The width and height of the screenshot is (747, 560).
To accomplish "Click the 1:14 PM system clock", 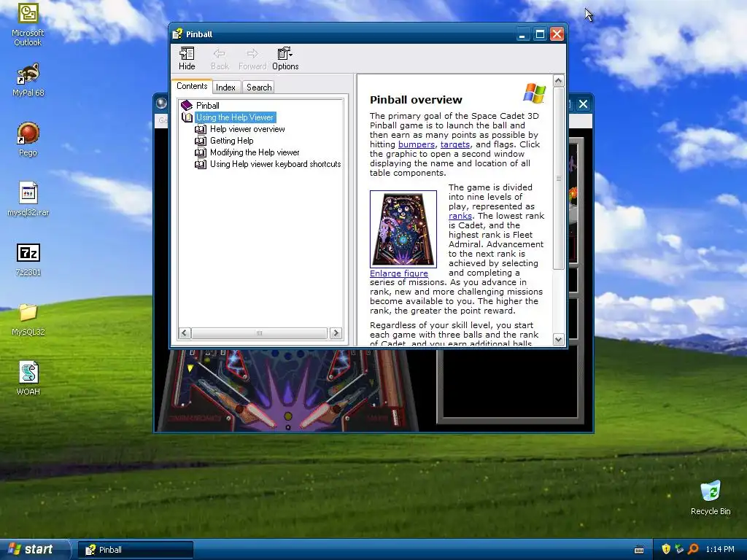I will coord(720,550).
